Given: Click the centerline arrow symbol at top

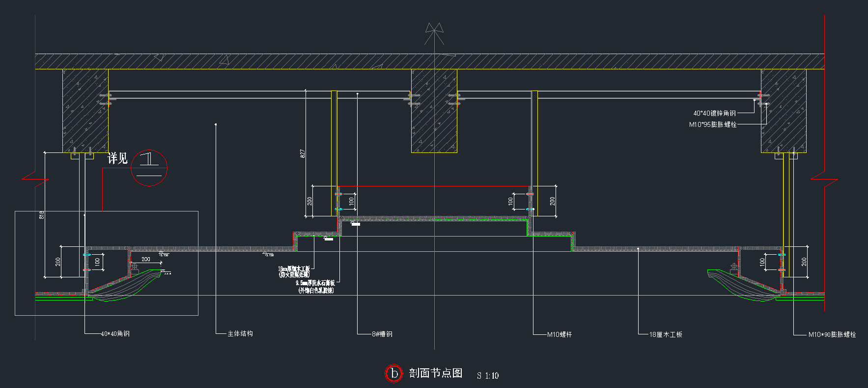Looking at the screenshot, I should pyautogui.click(x=434, y=32).
